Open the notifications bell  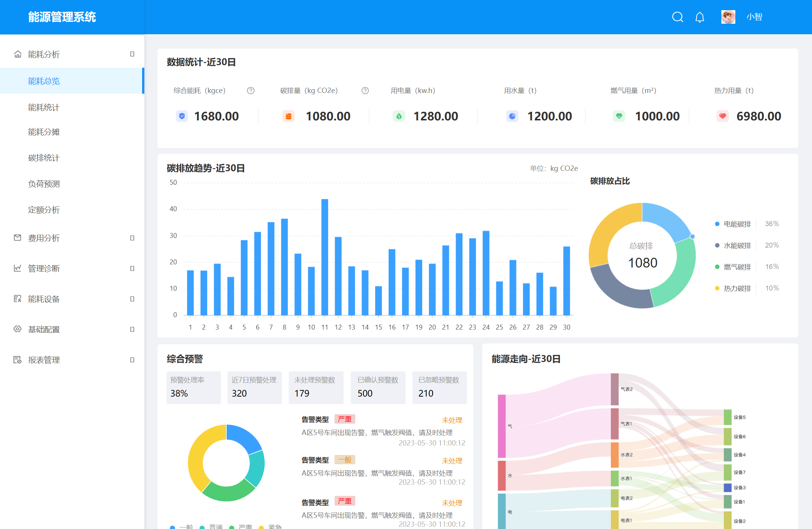point(700,17)
